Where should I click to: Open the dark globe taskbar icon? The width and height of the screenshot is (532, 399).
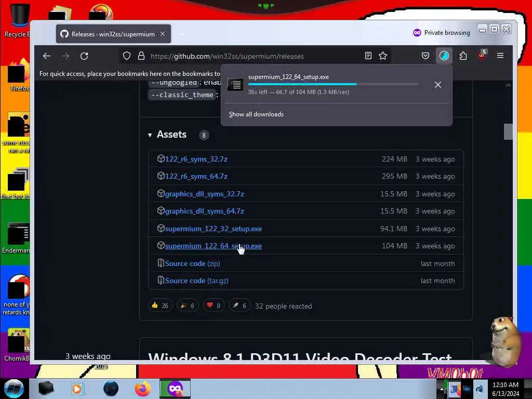click(111, 389)
